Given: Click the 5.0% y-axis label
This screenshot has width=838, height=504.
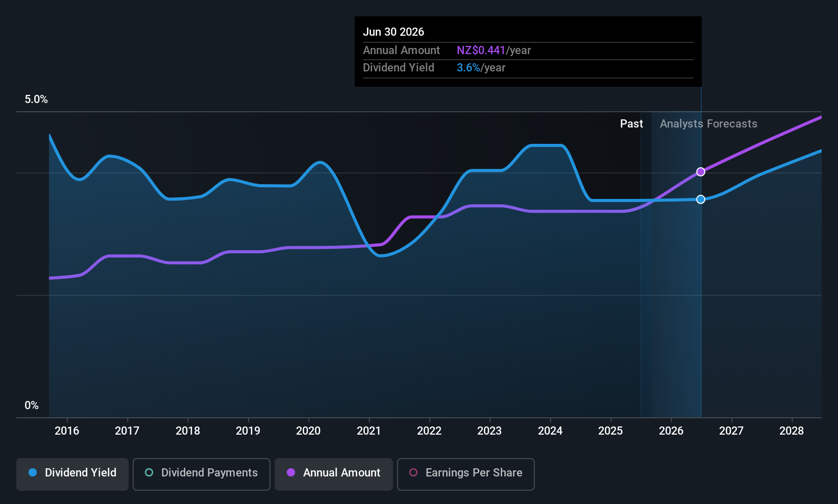Looking at the screenshot, I should [36, 99].
